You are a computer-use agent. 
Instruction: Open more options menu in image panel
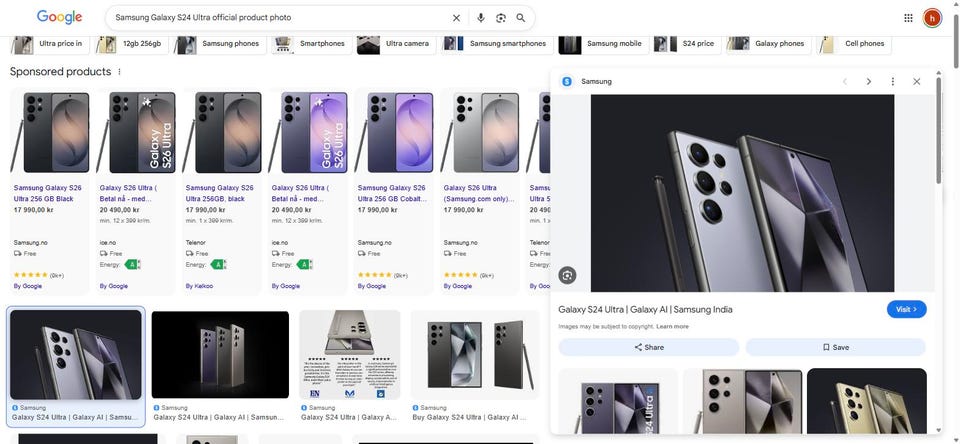pyautogui.click(x=893, y=81)
